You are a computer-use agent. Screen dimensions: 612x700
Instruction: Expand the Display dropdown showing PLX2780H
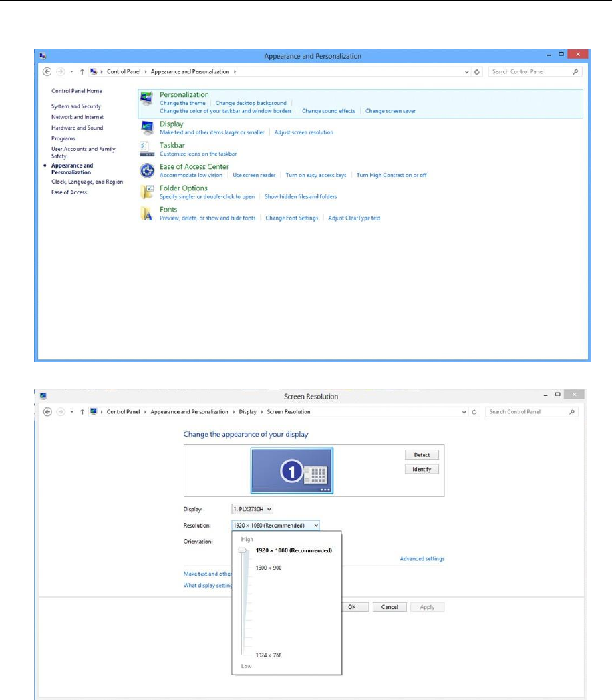252,509
